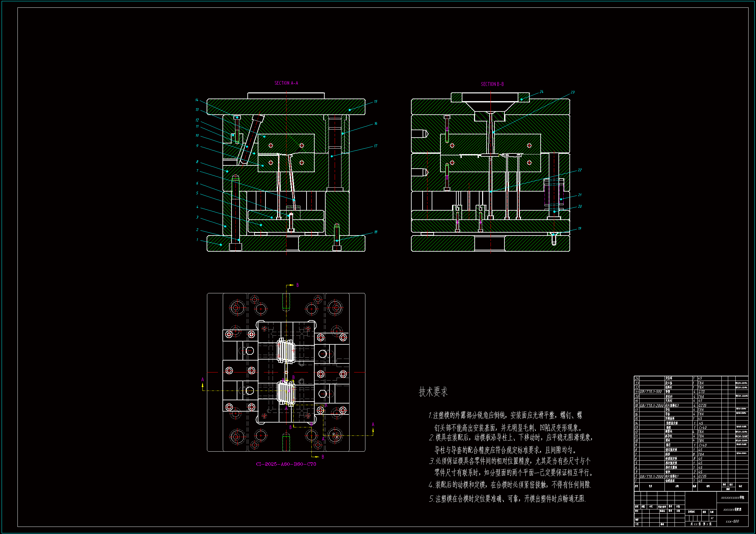
Task: Click technical requirement line 5 text
Action: 507,499
